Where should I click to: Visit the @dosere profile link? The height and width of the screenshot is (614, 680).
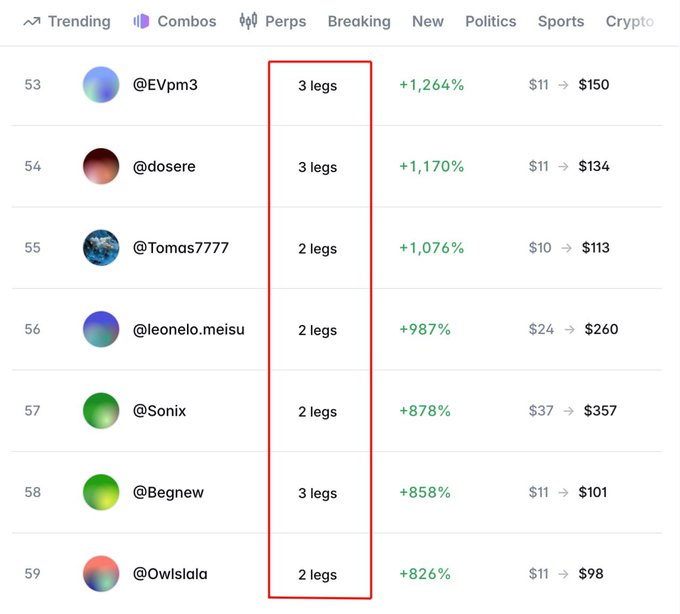164,166
